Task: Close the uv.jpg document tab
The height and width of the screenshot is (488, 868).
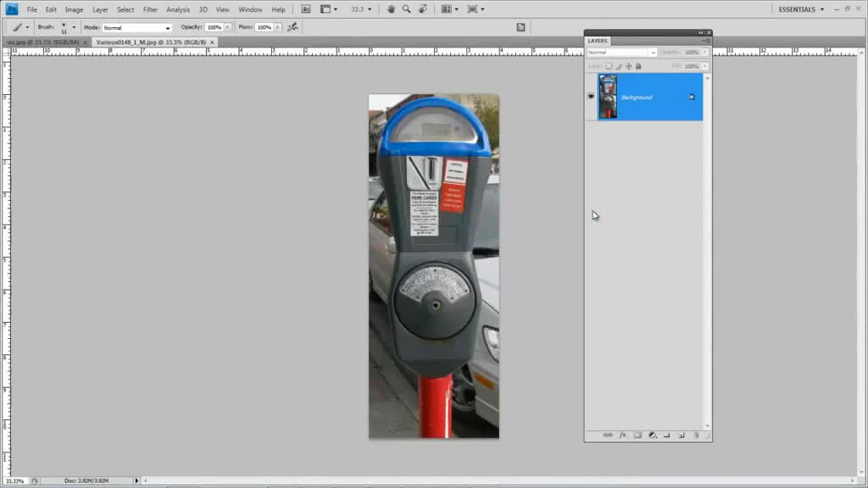Action: (86, 42)
